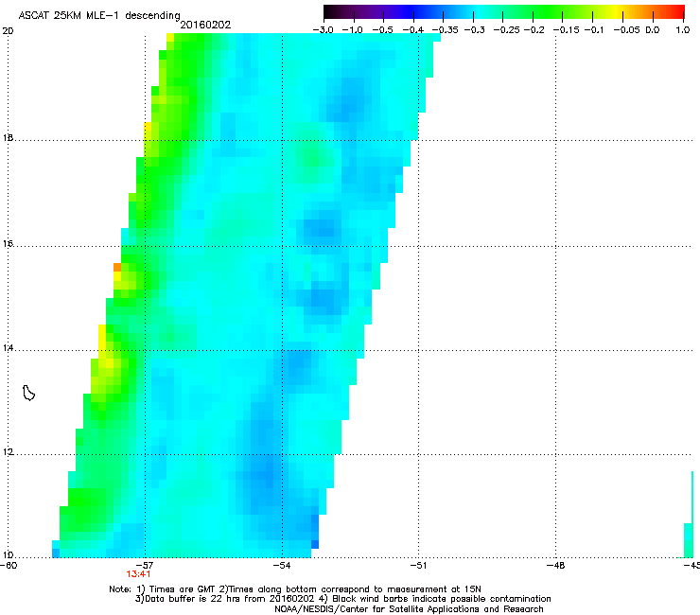Click the latitude axis label 10

tap(9, 555)
